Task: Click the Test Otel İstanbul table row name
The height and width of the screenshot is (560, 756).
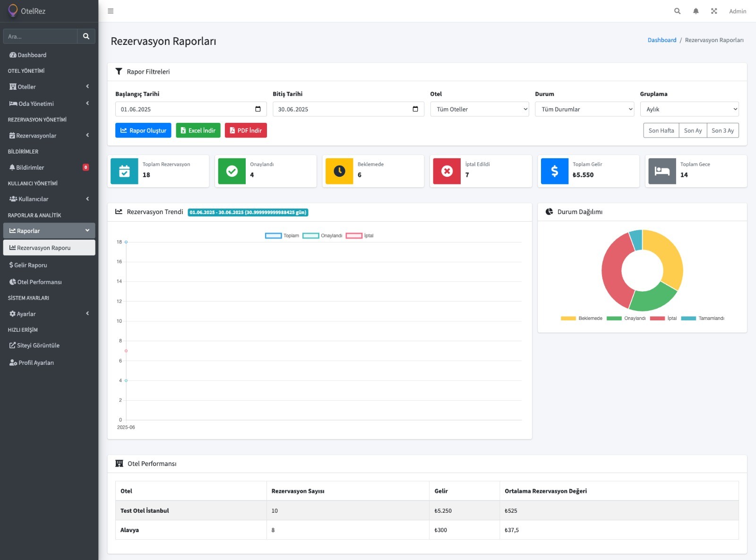Action: click(x=145, y=510)
